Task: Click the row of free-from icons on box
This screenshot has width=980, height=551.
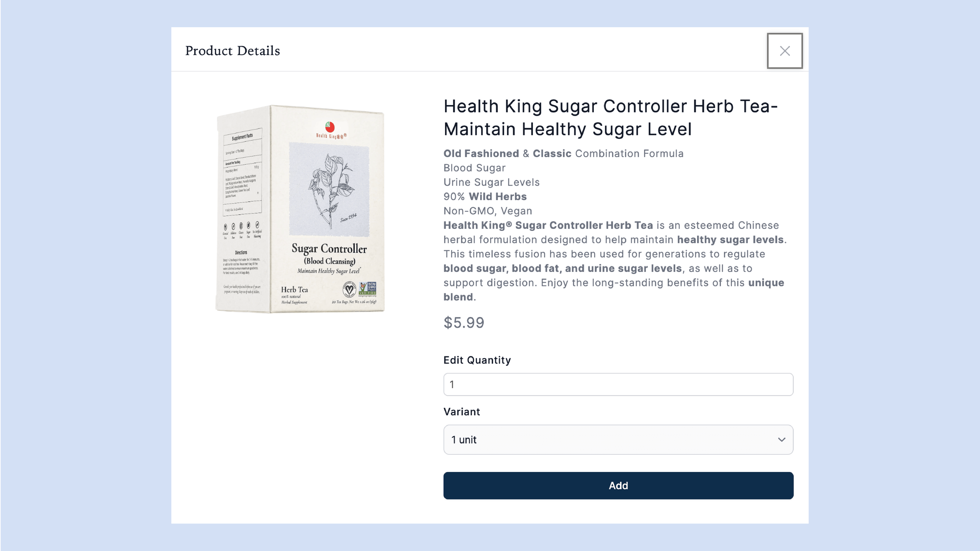Action: (x=242, y=230)
